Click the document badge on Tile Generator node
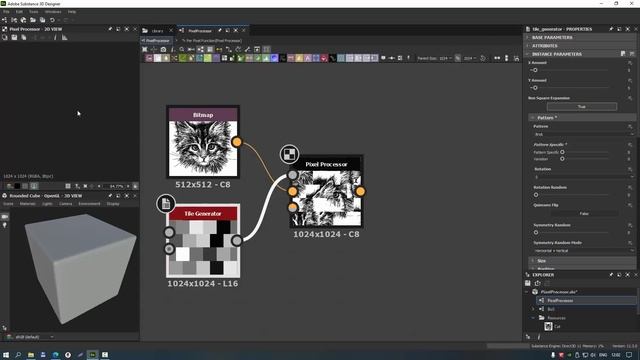This screenshot has height=360, width=640. [x=166, y=203]
